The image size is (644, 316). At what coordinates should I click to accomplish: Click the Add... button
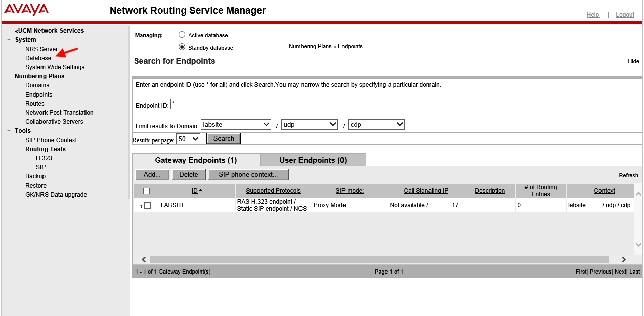[152, 175]
